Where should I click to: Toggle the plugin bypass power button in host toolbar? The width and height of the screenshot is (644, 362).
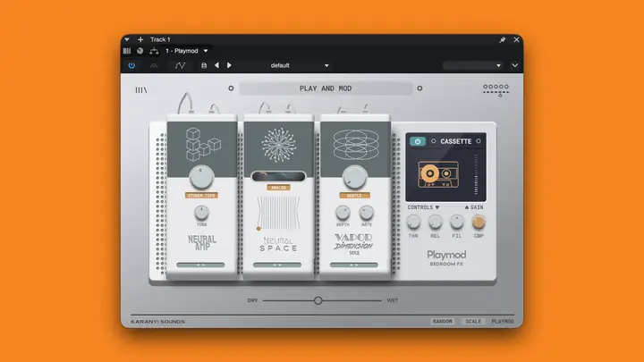coord(131,65)
